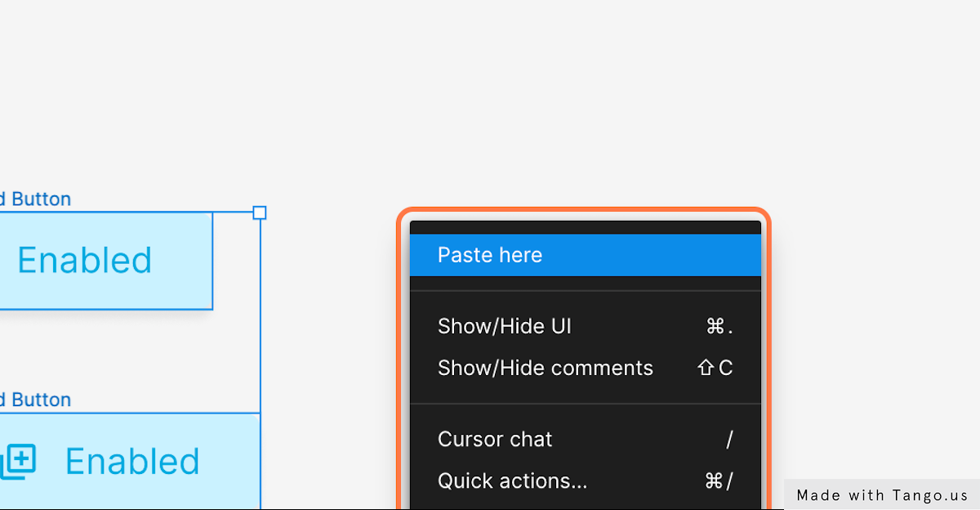Viewport: 980px width, 510px height.
Task: Click the plus-copy icon in lower Enabled button
Action: point(17,462)
